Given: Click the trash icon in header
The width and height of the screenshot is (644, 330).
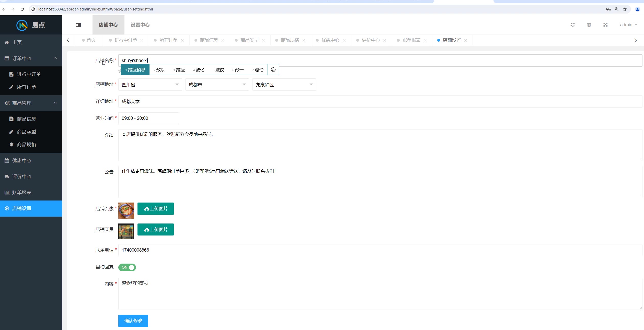Looking at the screenshot, I should [589, 25].
